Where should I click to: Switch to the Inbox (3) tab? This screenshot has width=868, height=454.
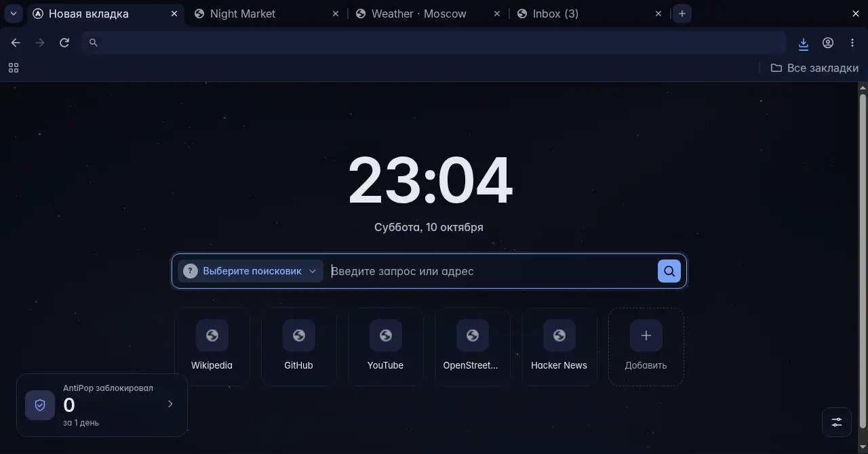(x=589, y=14)
